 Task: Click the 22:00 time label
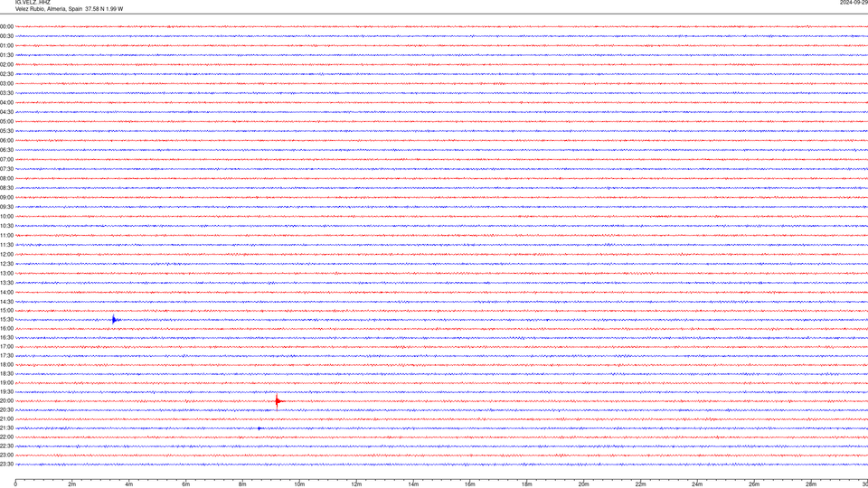[x=6, y=437]
